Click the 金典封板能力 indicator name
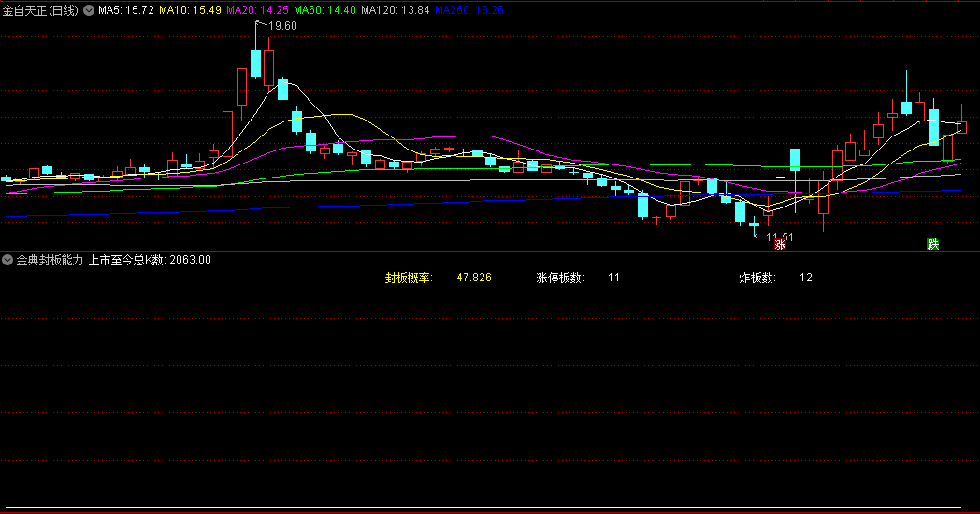The width and height of the screenshot is (980, 514). (50, 260)
